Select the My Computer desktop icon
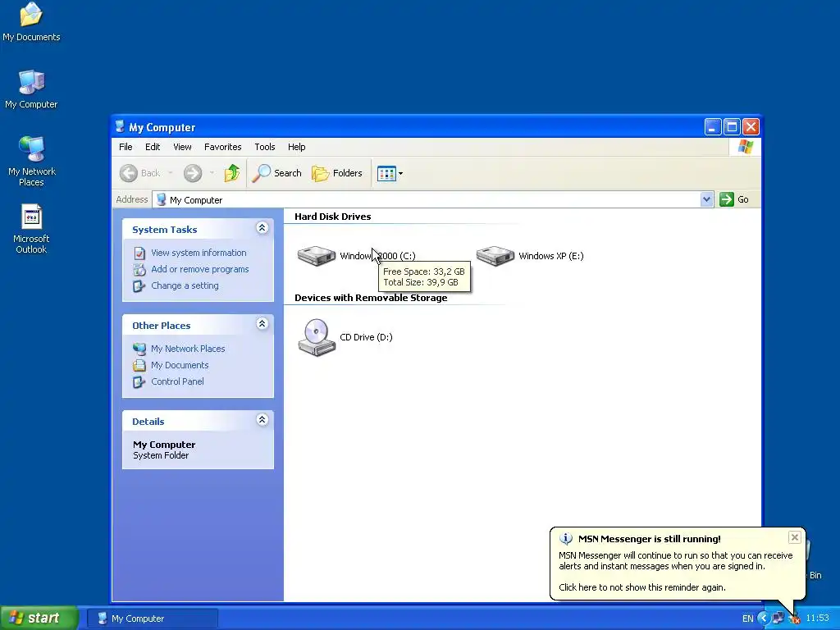Screen dimensions: 840x630 [x=31, y=89]
